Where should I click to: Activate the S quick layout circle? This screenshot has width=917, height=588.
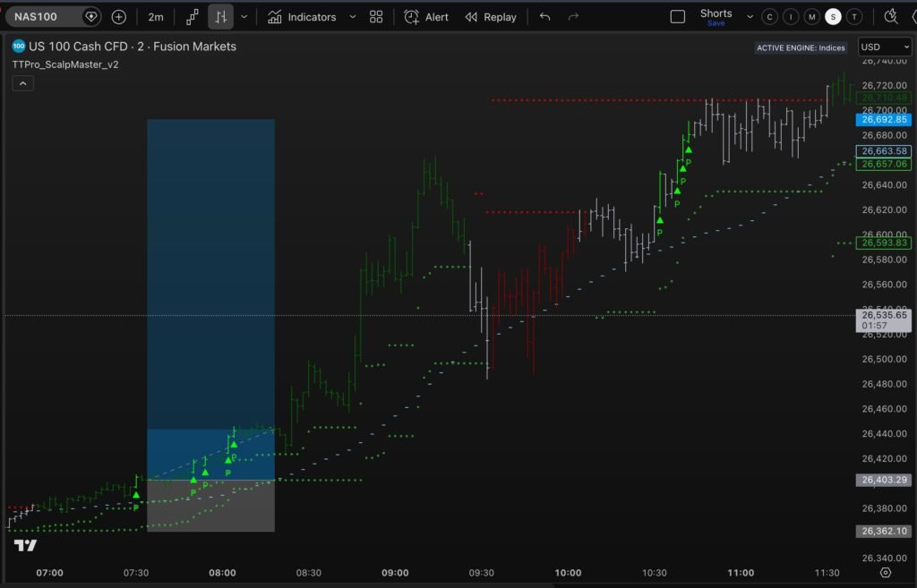click(833, 17)
